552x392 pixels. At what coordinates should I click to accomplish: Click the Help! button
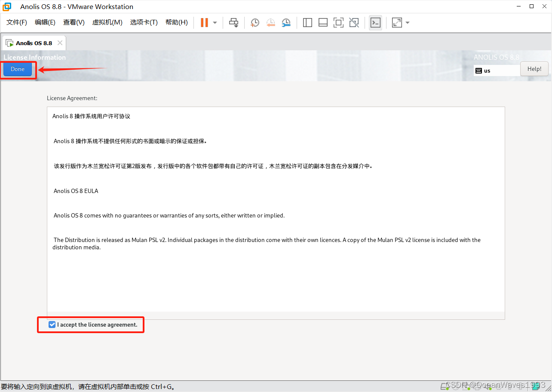(x=534, y=69)
